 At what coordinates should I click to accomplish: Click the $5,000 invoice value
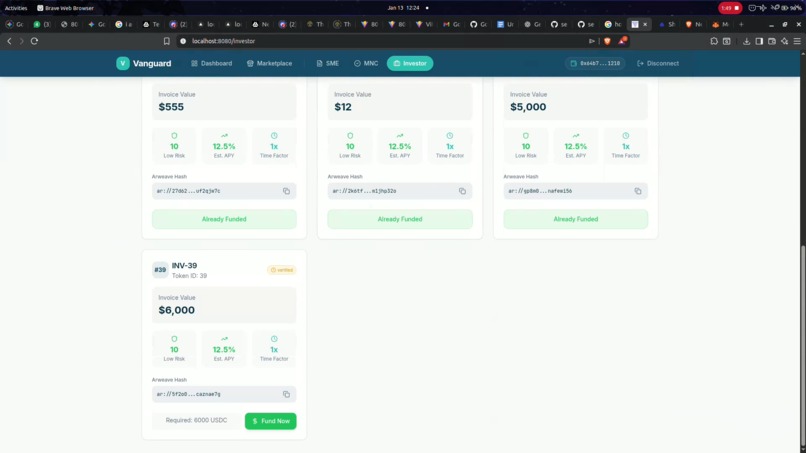528,107
